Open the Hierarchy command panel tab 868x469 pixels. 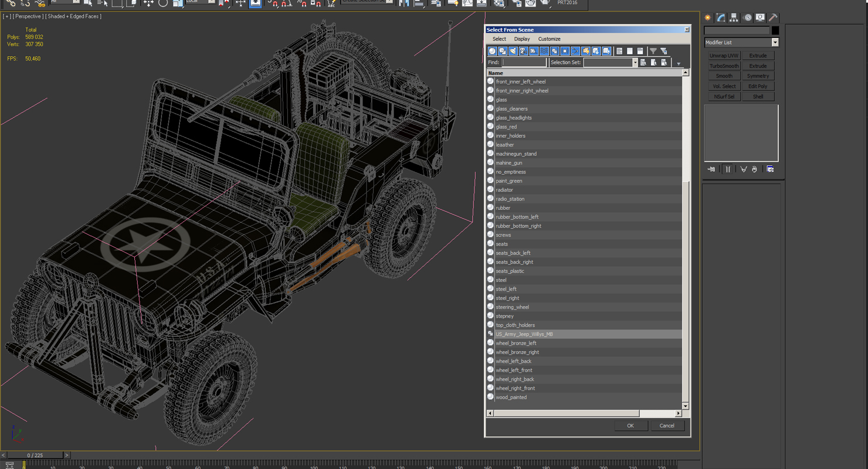[734, 18]
